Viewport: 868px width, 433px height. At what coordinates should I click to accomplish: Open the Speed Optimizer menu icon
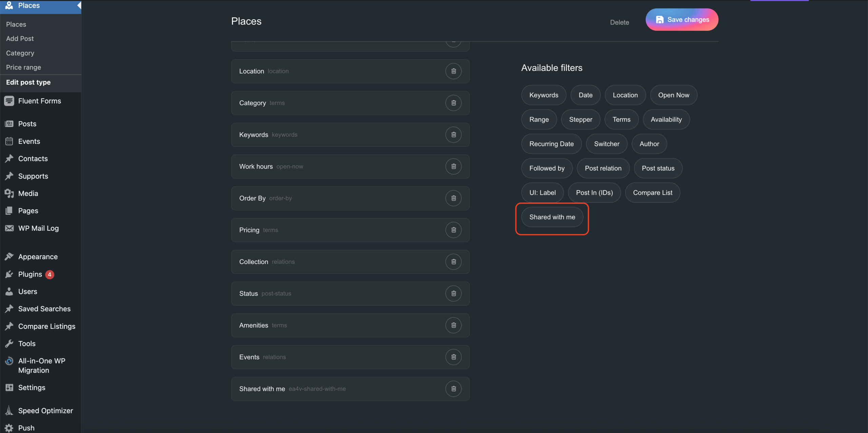9,411
